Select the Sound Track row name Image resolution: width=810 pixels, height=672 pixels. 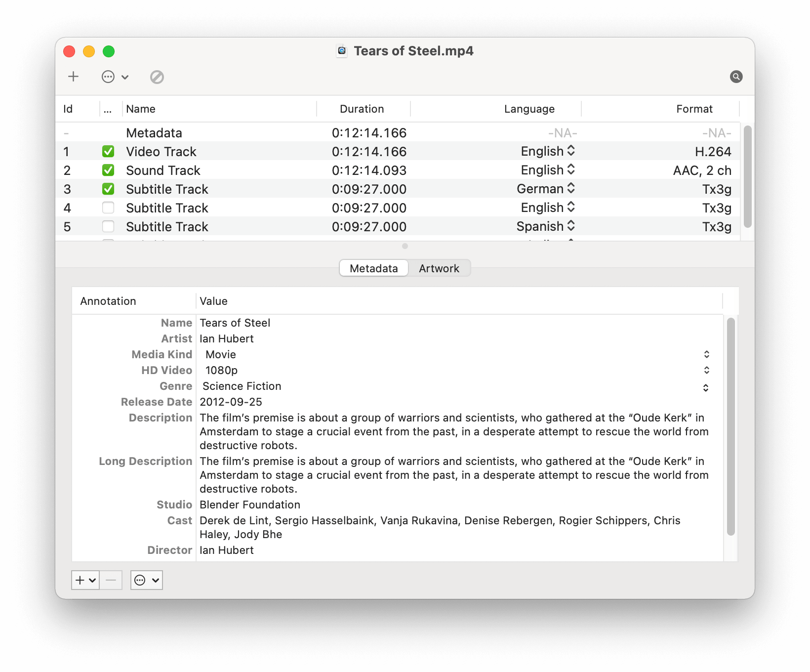[163, 170]
